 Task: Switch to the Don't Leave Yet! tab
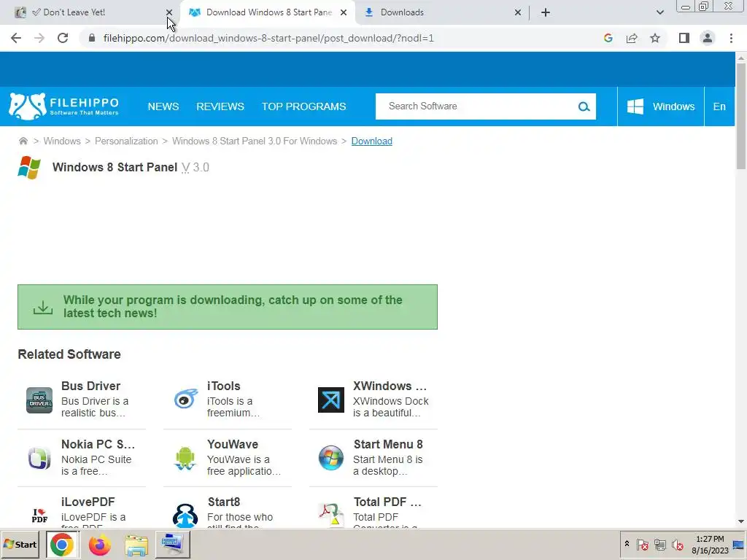pyautogui.click(x=90, y=12)
